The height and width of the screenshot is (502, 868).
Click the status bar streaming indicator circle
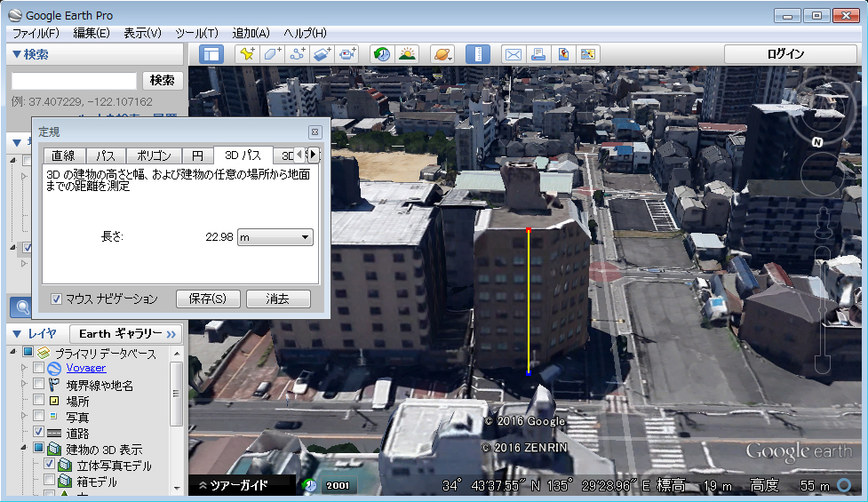(x=844, y=485)
